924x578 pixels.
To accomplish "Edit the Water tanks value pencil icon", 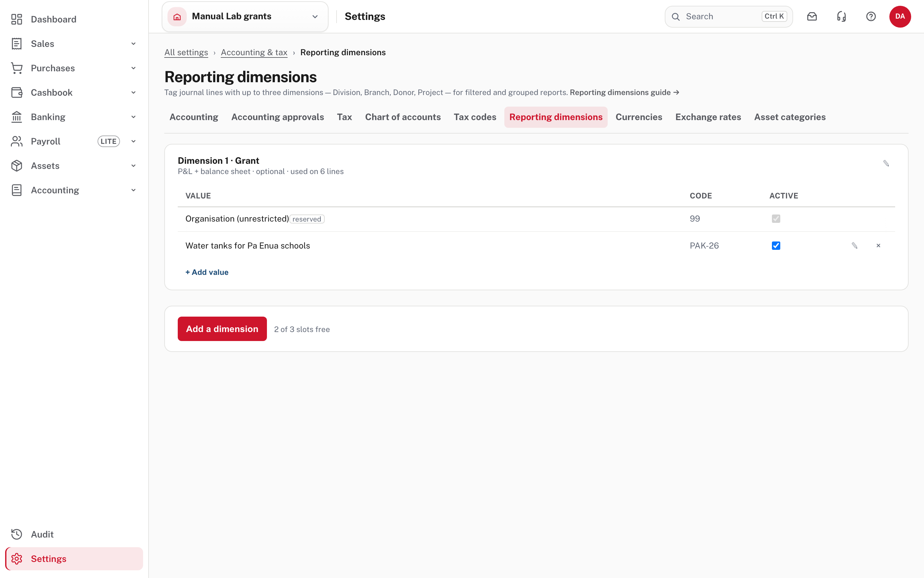I will [854, 245].
